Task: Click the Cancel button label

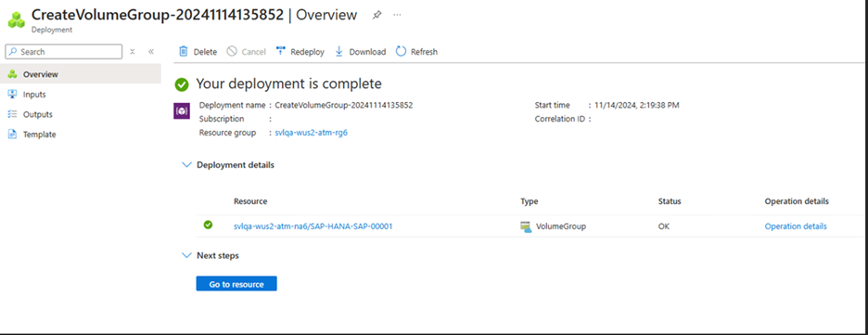Action: (x=253, y=51)
